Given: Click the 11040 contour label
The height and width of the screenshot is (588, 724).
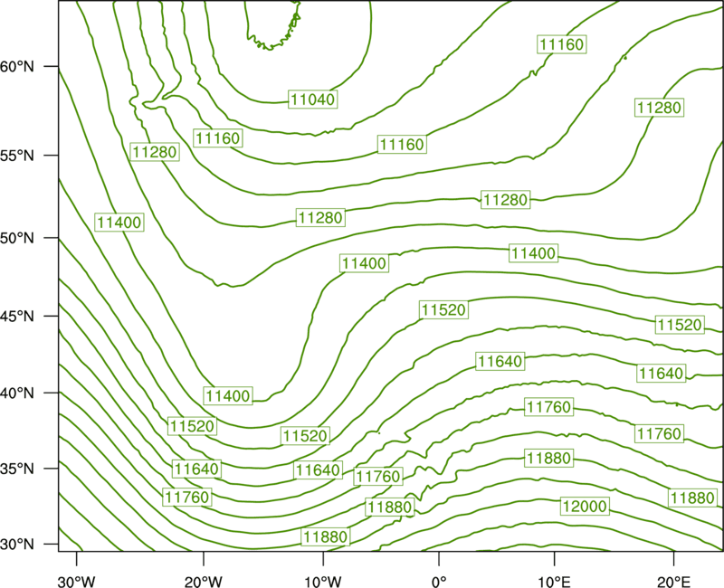Looking at the screenshot, I should (x=313, y=100).
